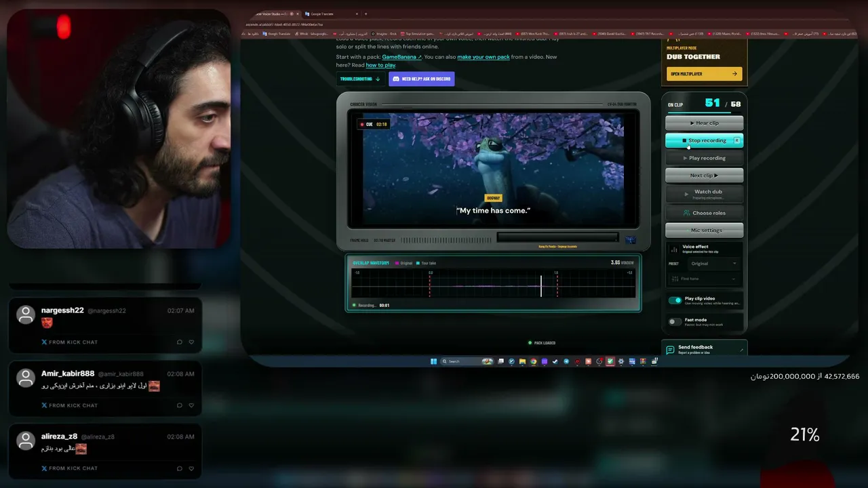Expand the Troubleshooting section
This screenshot has width=868, height=488.
tap(360, 79)
